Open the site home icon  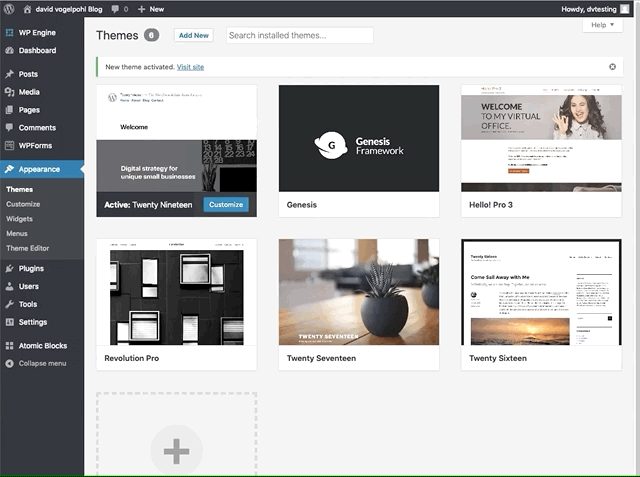[x=27, y=9]
